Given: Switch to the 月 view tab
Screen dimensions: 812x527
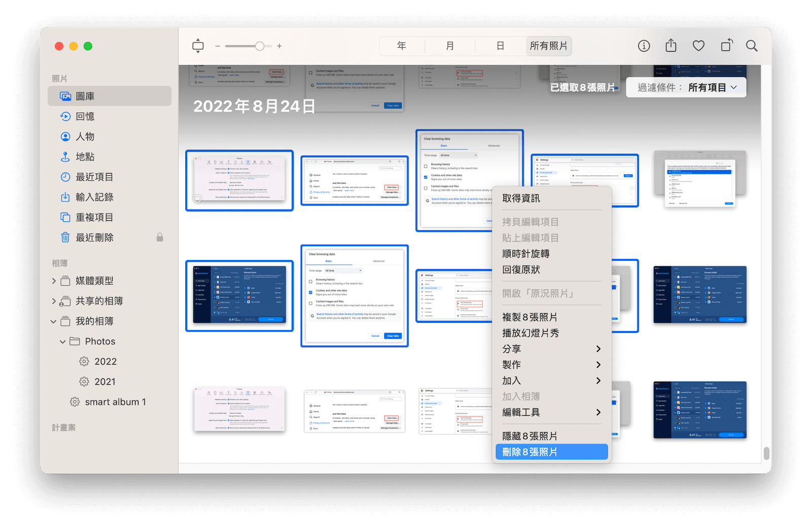Looking at the screenshot, I should pos(450,46).
